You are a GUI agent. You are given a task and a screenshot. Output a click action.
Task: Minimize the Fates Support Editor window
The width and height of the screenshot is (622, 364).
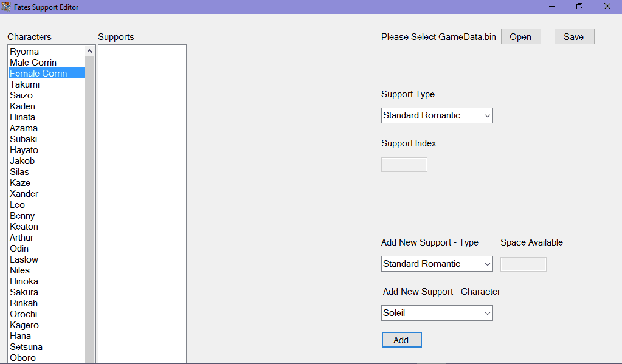[x=552, y=6]
